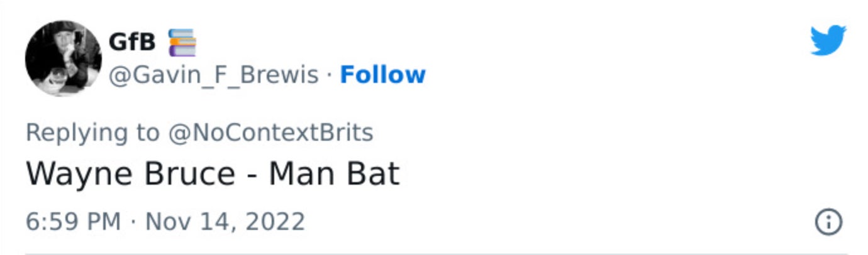
Task: Open the tweet info icon
Action: point(828,222)
